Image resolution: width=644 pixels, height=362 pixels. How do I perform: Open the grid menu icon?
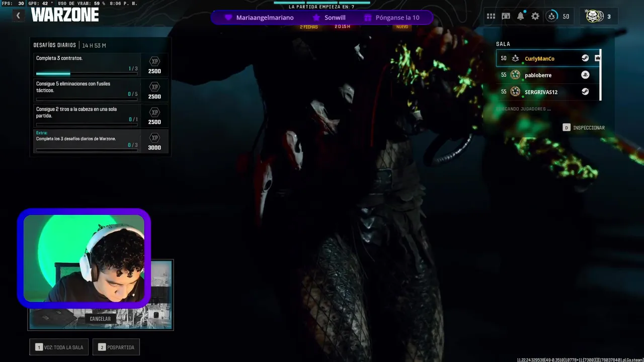[491, 17]
